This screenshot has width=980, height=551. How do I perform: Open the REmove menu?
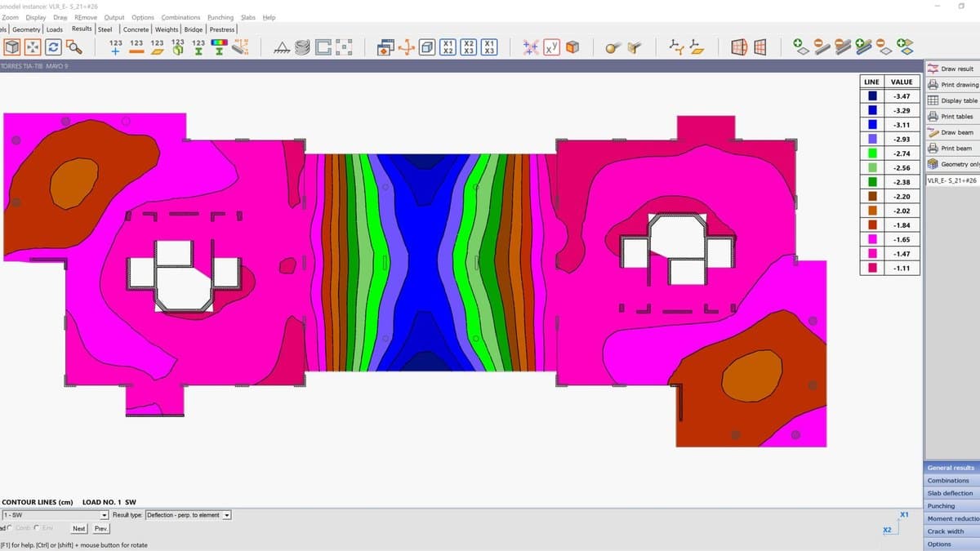[86, 17]
